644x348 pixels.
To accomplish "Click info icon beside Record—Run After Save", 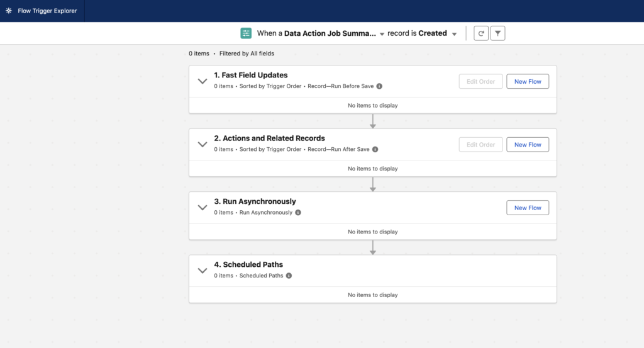I will pos(375,150).
